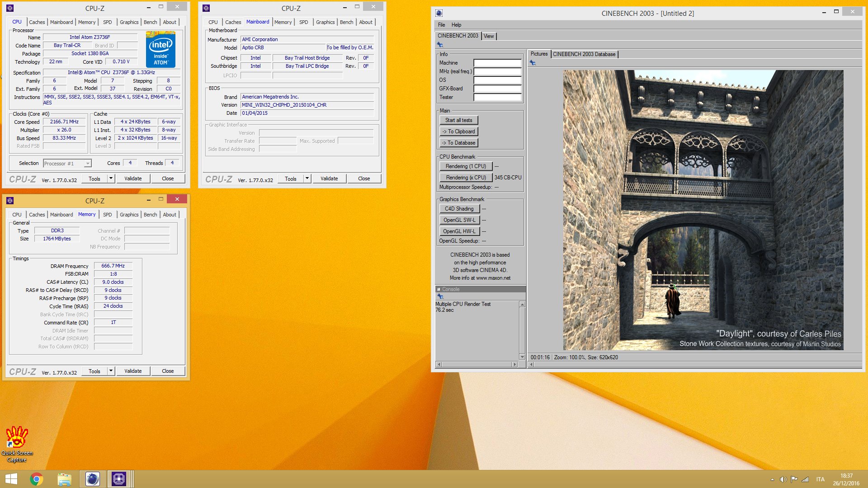868x488 pixels.
Task: Run Rendering (x CPU) benchmark
Action: (x=466, y=178)
